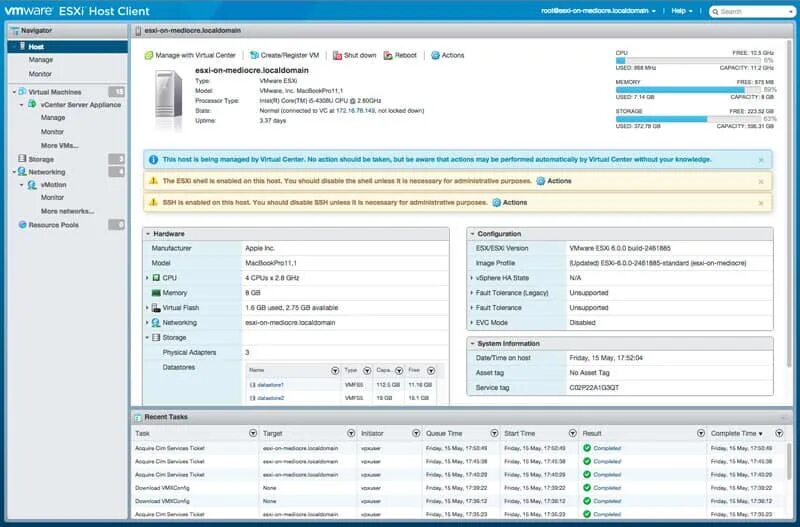Click Actions gear in ESXi shell warning
This screenshot has height=527, width=800.
pos(541,181)
